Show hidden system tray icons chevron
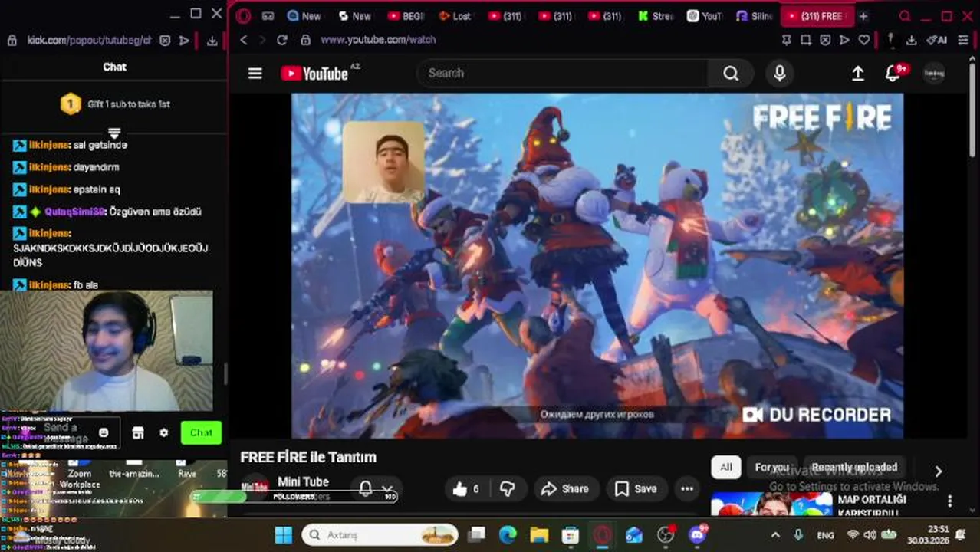The height and width of the screenshot is (552, 980). click(x=775, y=534)
